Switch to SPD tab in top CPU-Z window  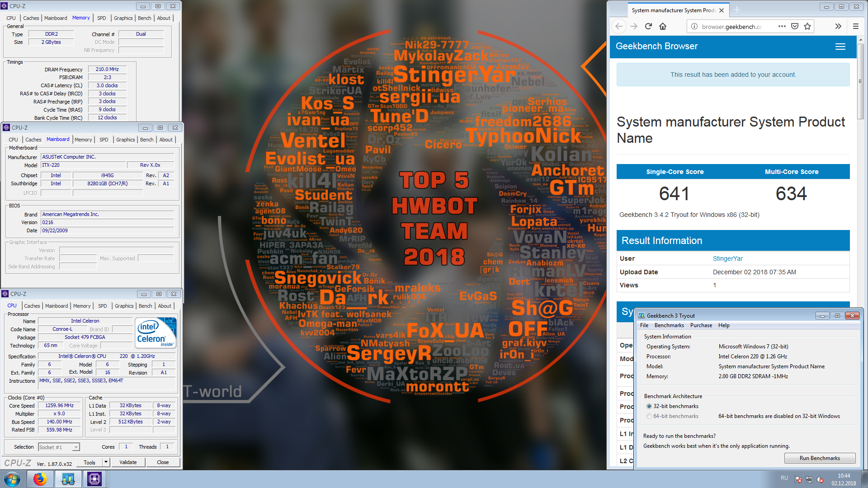click(102, 18)
